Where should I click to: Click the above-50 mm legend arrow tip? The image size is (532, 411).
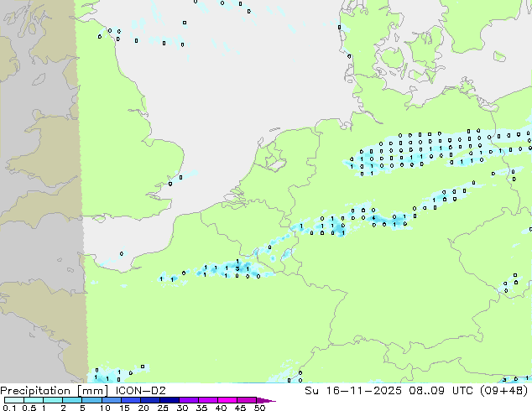pos(266,400)
